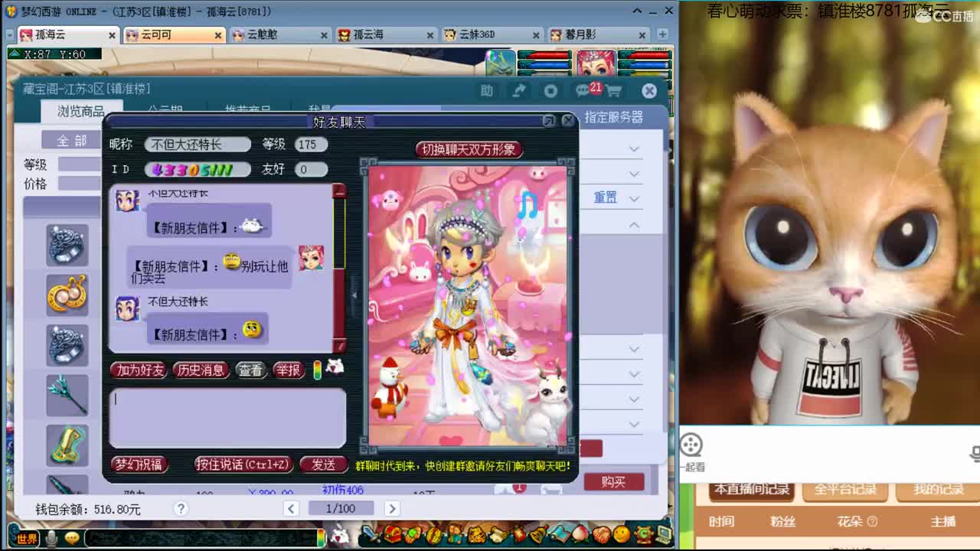Select the first ring item in listing
Screen dimensions: 980x551
point(67,245)
